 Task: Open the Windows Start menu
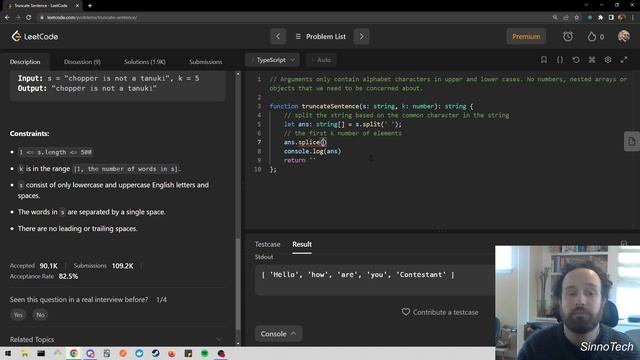(x=8, y=353)
